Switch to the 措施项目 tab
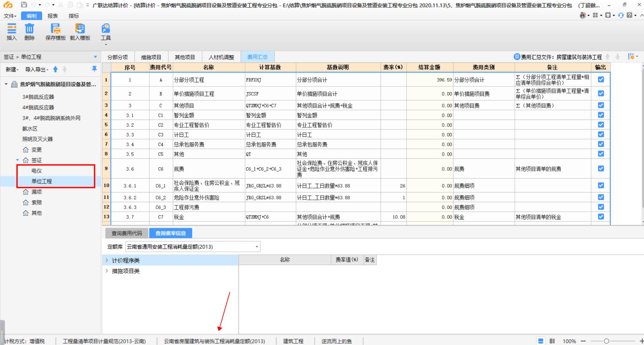The width and height of the screenshot is (644, 345). click(151, 57)
